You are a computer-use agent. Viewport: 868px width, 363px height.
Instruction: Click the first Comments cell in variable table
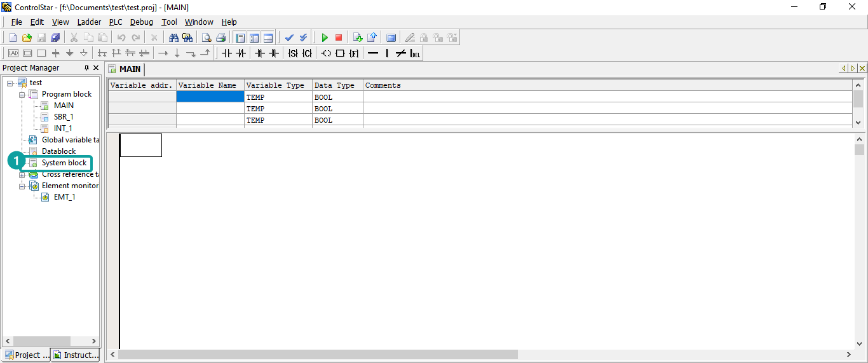click(x=607, y=97)
